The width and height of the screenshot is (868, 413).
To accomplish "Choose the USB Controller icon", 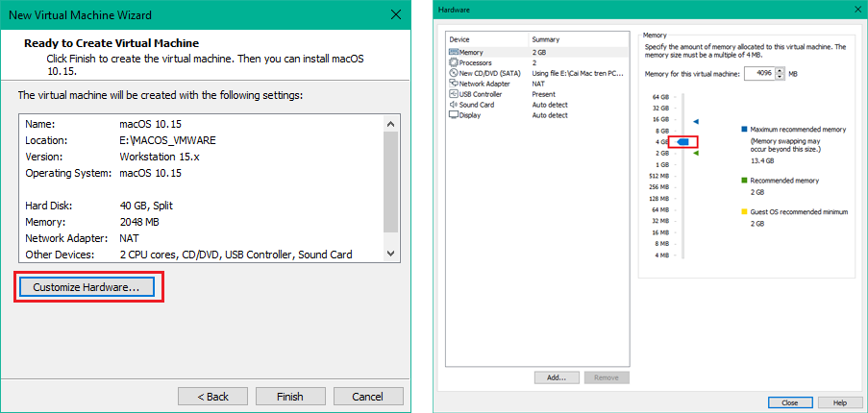I will coord(454,94).
